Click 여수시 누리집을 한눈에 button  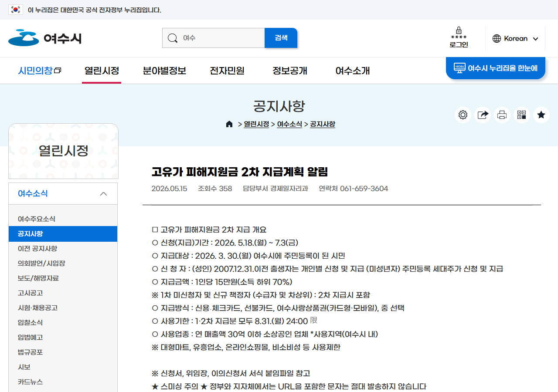click(x=496, y=68)
